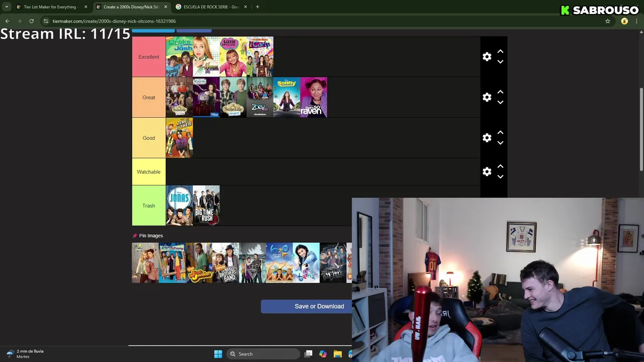The width and height of the screenshot is (644, 362).
Task: Open settings gear for Watchable tier
Action: point(487,172)
